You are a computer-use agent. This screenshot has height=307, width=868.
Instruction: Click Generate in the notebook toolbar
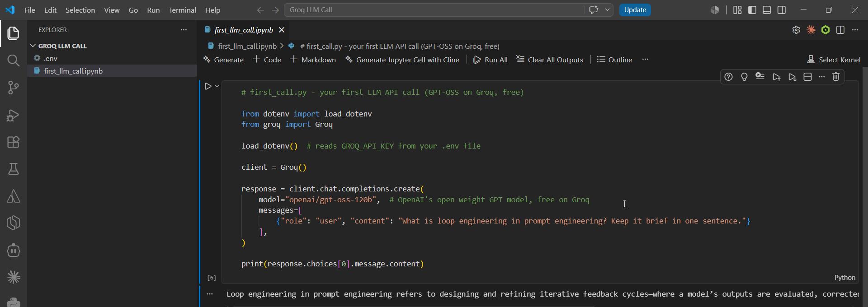click(x=224, y=60)
